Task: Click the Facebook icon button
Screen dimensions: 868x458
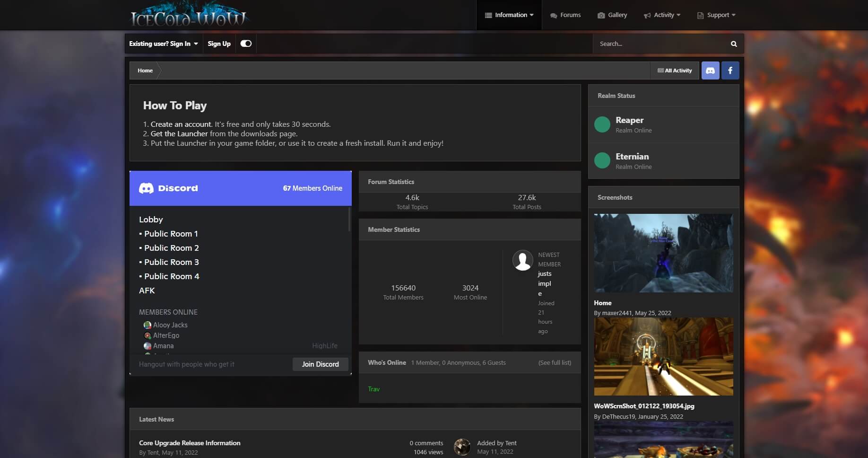Action: (730, 70)
